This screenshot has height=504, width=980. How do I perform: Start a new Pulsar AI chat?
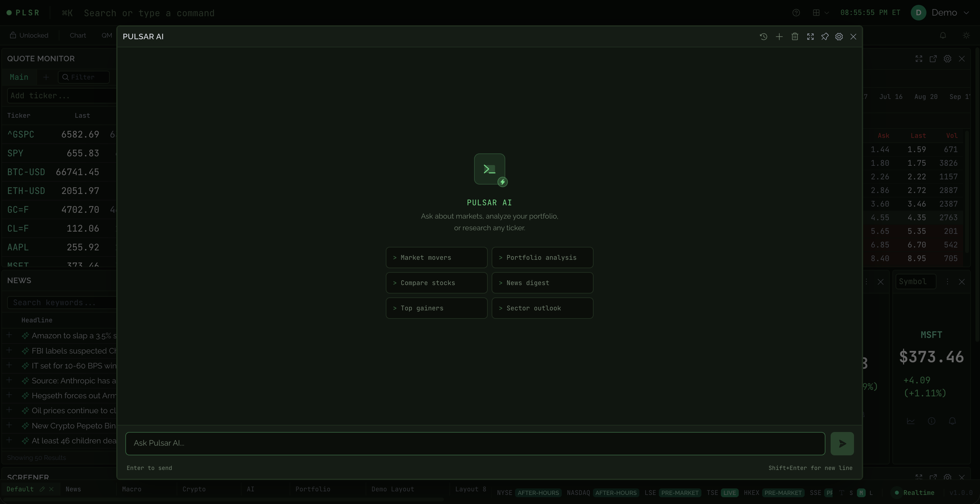click(x=779, y=37)
